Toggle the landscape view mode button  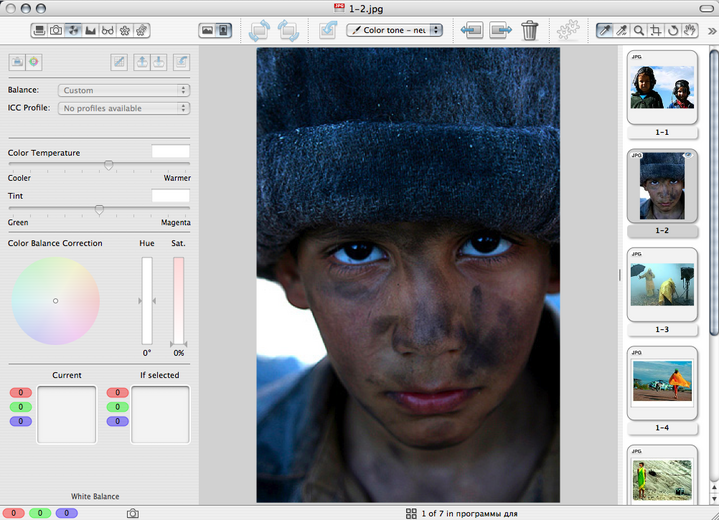click(207, 31)
